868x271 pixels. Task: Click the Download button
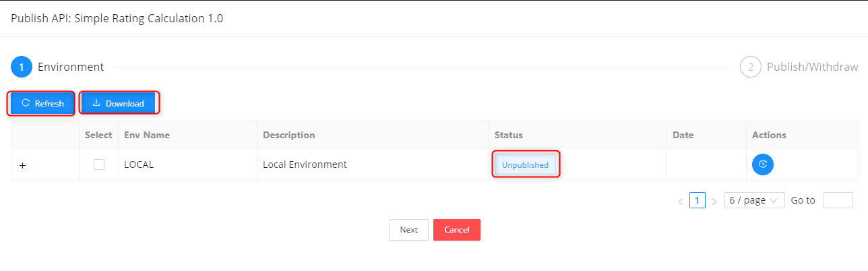tap(118, 103)
